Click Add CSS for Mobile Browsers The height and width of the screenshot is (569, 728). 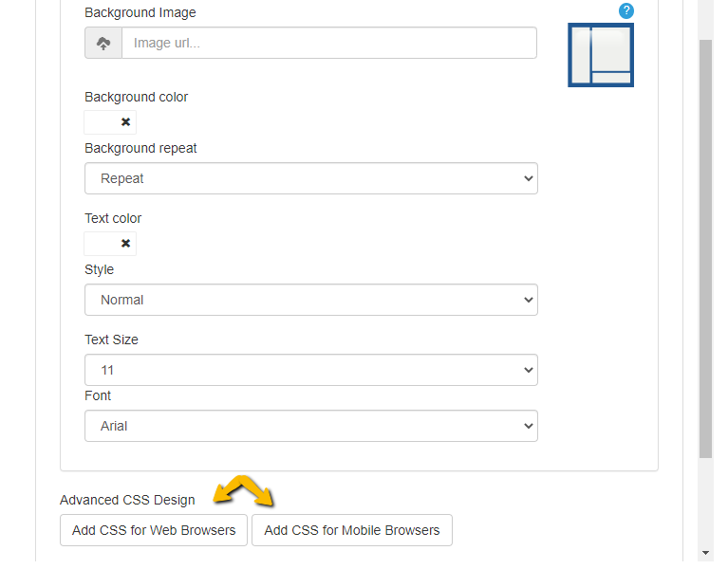pyautogui.click(x=352, y=530)
